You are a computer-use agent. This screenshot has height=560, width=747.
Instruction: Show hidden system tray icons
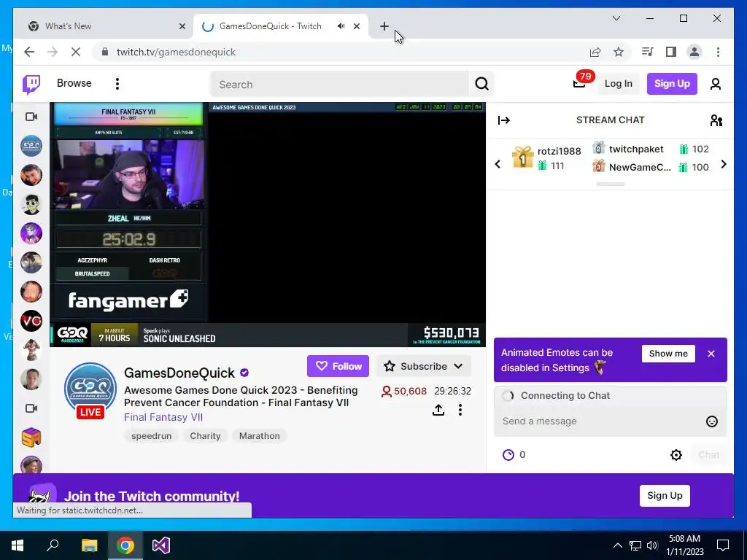(x=617, y=545)
